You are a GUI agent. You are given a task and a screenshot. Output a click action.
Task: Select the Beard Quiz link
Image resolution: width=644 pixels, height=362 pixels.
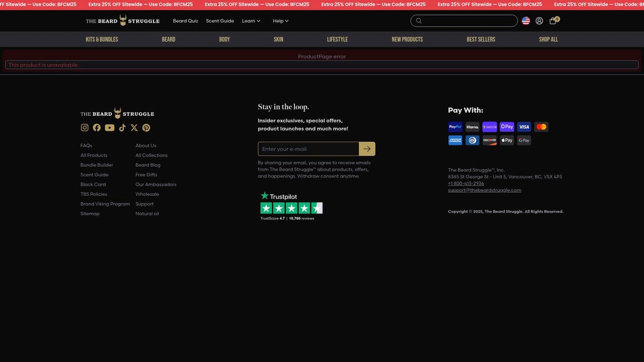point(185,21)
